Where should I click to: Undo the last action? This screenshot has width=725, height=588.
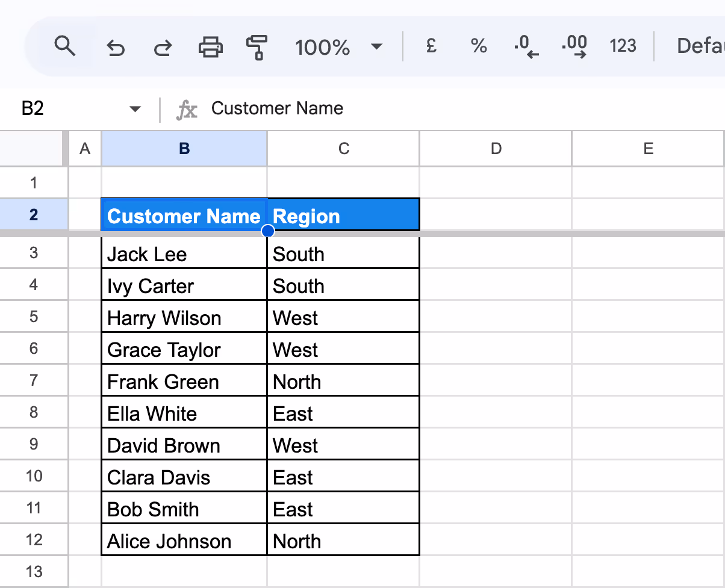tap(116, 46)
